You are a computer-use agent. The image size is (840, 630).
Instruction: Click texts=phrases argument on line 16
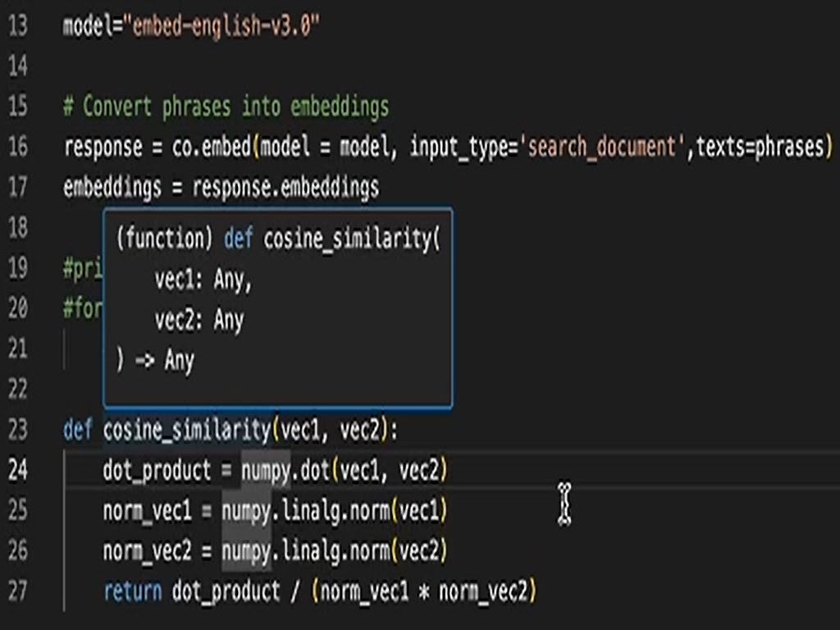(x=760, y=148)
